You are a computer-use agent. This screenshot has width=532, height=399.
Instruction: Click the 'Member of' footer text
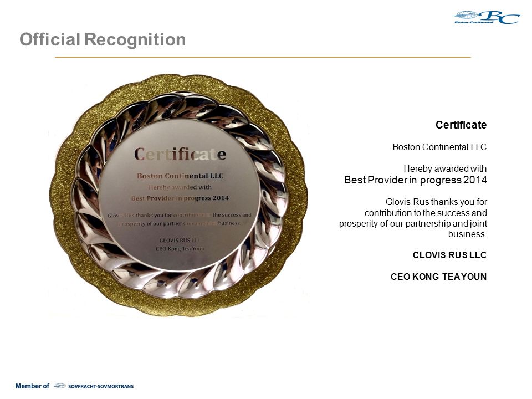[32, 386]
